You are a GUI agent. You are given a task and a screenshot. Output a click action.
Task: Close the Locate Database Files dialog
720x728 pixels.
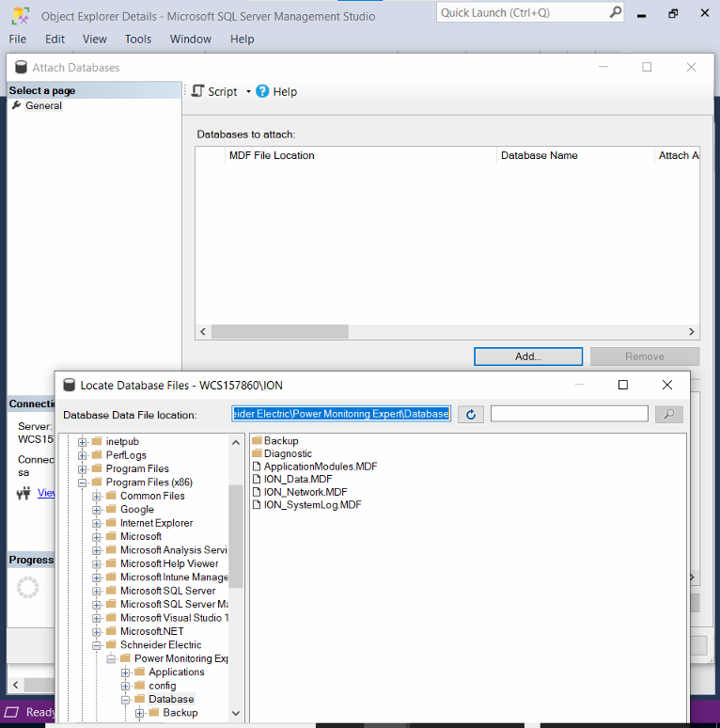point(667,385)
